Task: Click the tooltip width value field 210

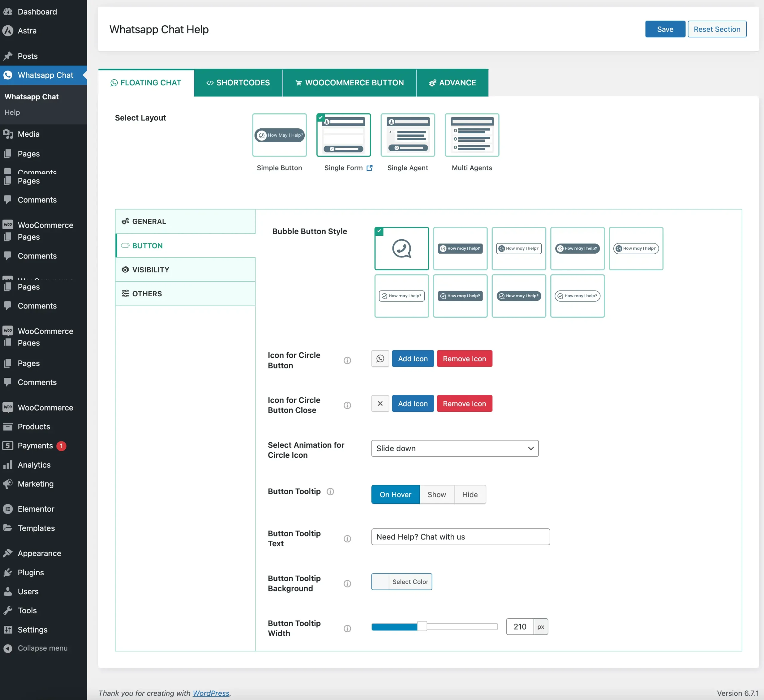Action: tap(520, 627)
